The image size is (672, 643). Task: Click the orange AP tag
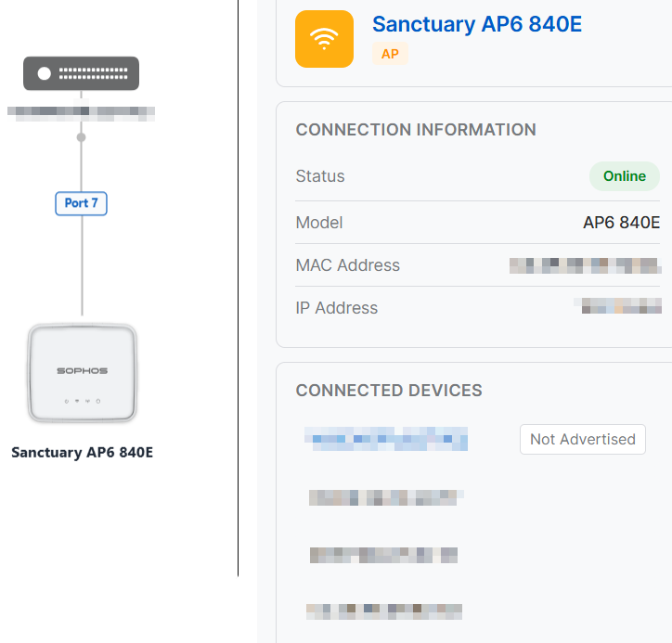click(x=390, y=54)
